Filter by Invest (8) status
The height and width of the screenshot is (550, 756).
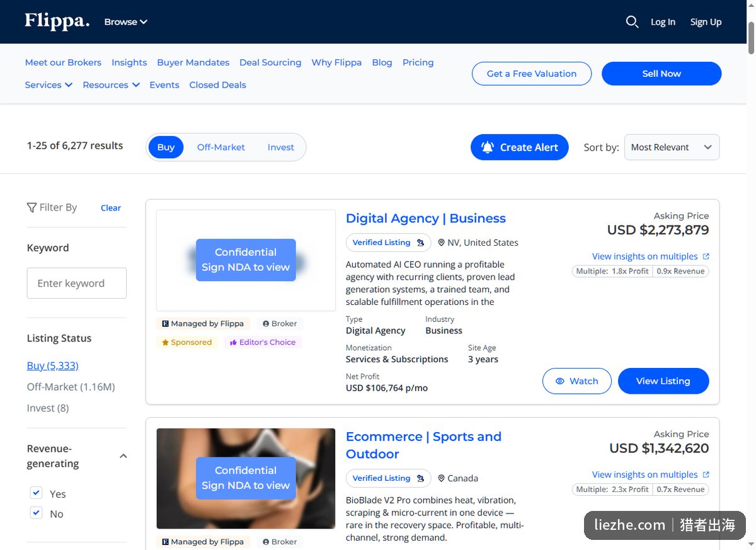[x=48, y=408]
